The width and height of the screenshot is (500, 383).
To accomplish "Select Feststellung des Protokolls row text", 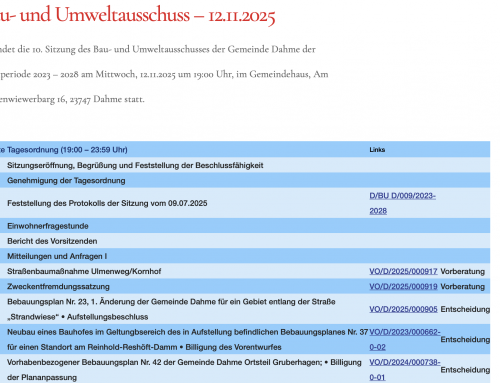I will (x=107, y=203).
